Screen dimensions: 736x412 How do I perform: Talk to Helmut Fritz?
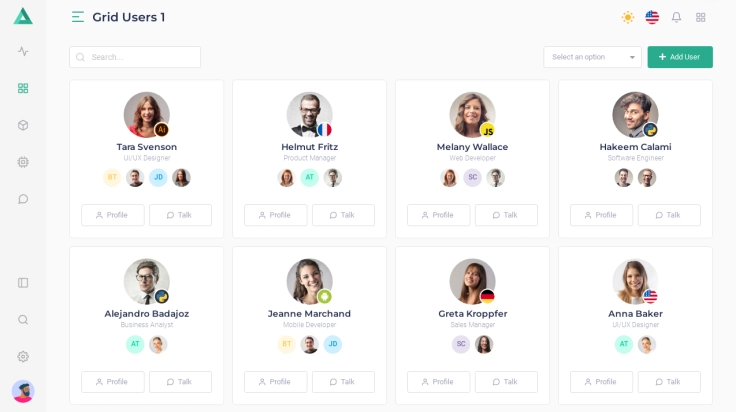[343, 215]
